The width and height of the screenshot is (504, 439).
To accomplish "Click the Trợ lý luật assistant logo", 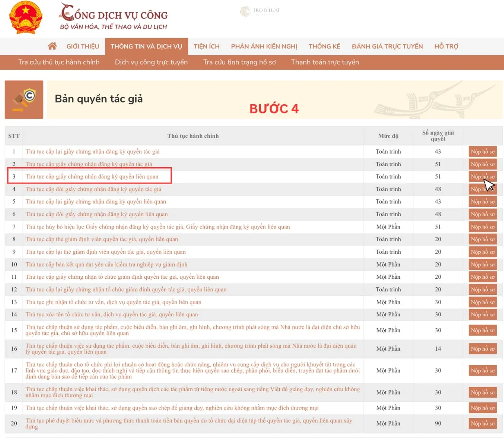I will [x=260, y=11].
